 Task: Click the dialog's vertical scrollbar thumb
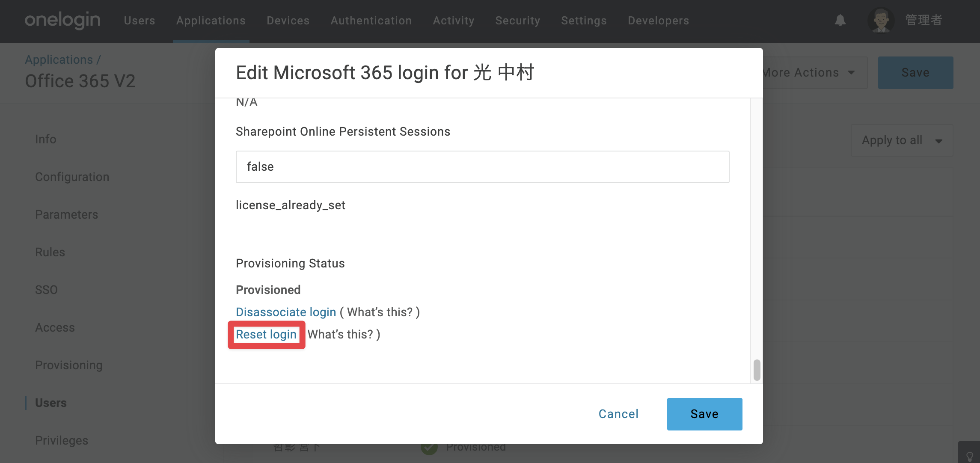757,370
